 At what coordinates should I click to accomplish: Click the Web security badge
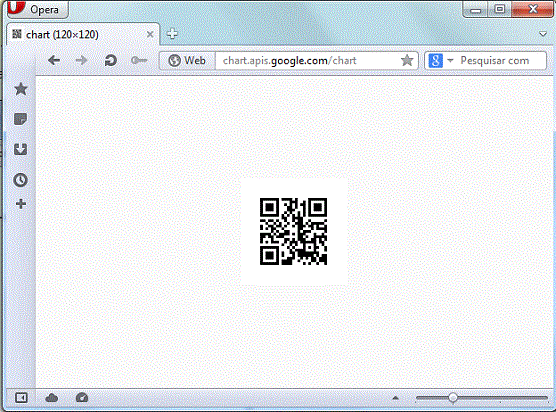pyautogui.click(x=187, y=61)
